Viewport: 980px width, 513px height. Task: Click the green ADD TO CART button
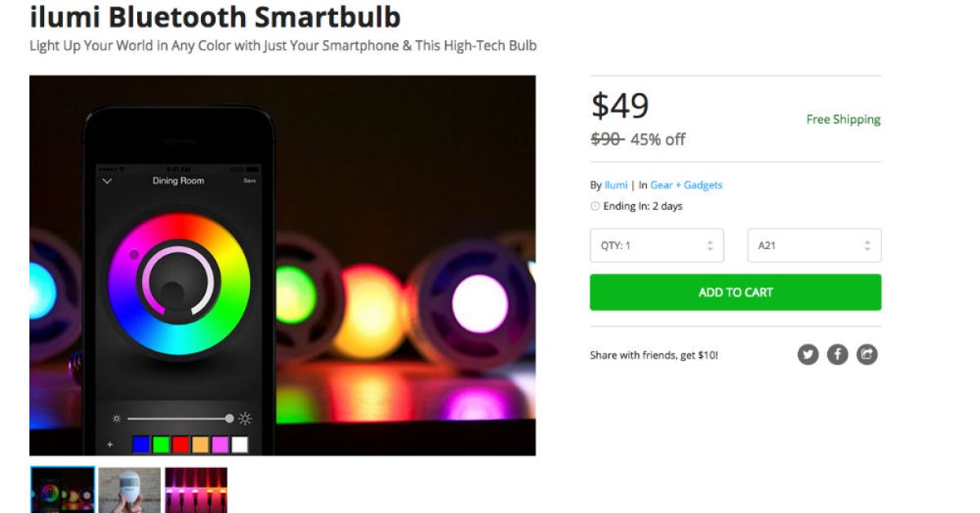[735, 292]
